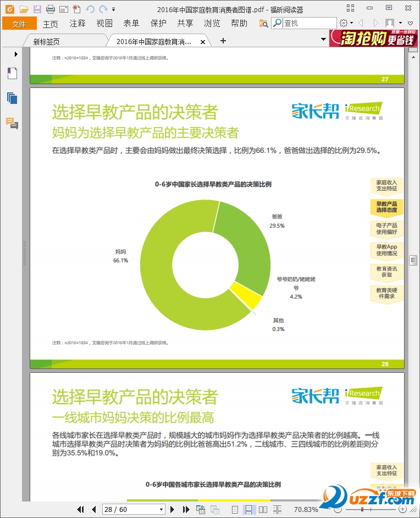The width and height of the screenshot is (420, 518).
Task: Open the quick access toolbar customize arrow
Action: 114,9
